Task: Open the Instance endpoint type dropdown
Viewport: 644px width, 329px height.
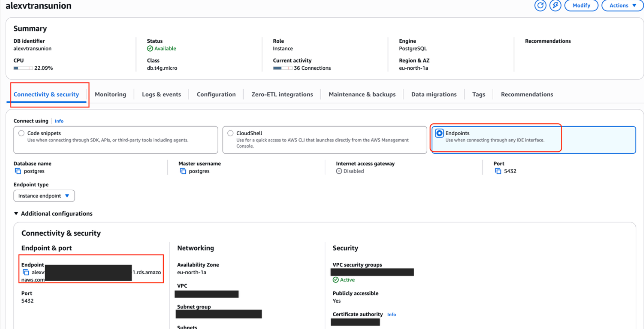Action: (x=44, y=196)
